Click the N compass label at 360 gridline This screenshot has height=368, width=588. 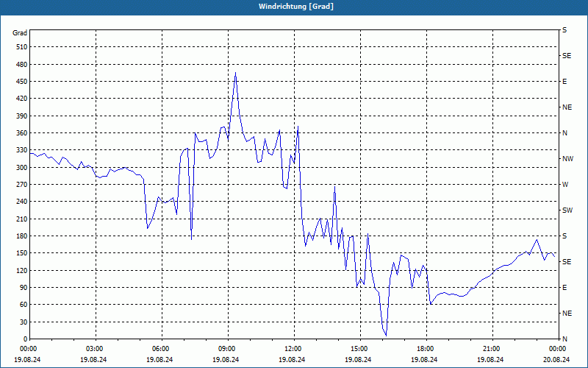point(564,133)
